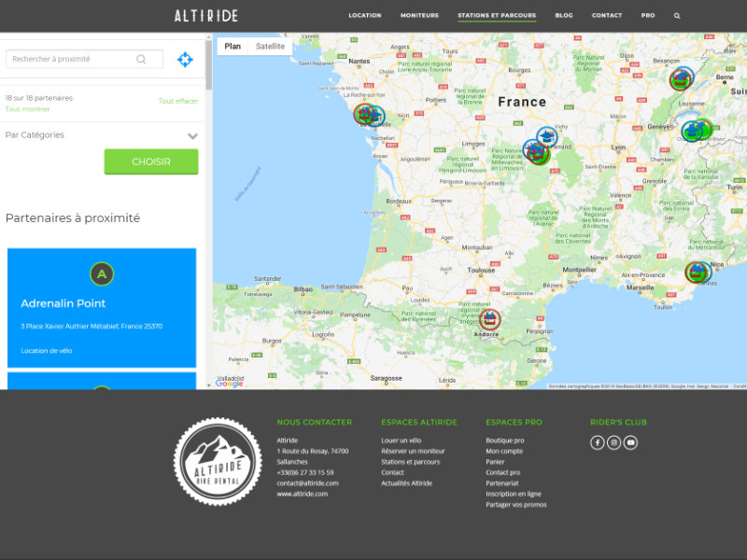Click the green A badge on Adrenalin Point card
Screen dimensions: 747x560
102,273
